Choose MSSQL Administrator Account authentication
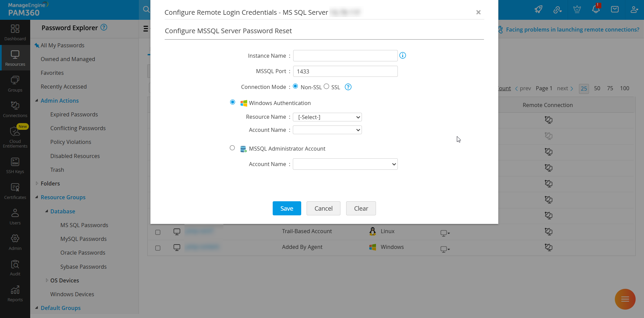This screenshot has width=644, height=318. point(232,148)
